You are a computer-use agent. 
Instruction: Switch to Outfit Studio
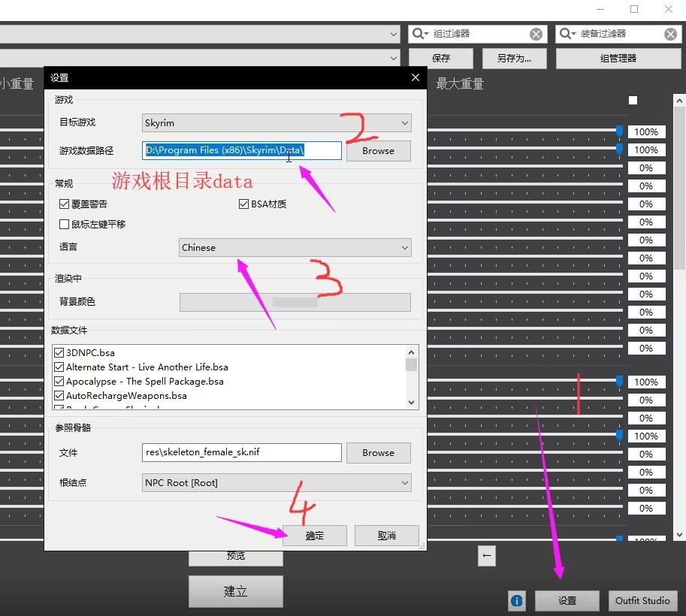coord(642,601)
